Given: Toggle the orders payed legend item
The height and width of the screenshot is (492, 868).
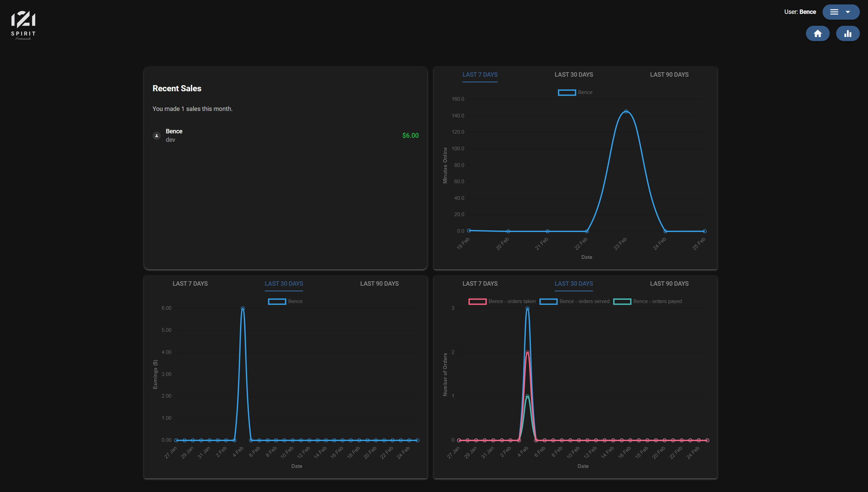Looking at the screenshot, I should [x=648, y=301].
